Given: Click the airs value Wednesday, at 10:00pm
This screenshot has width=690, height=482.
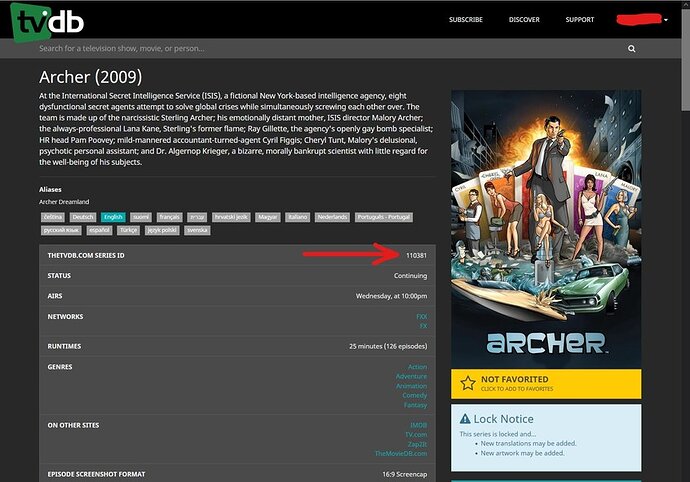Looking at the screenshot, I should coord(391,296).
